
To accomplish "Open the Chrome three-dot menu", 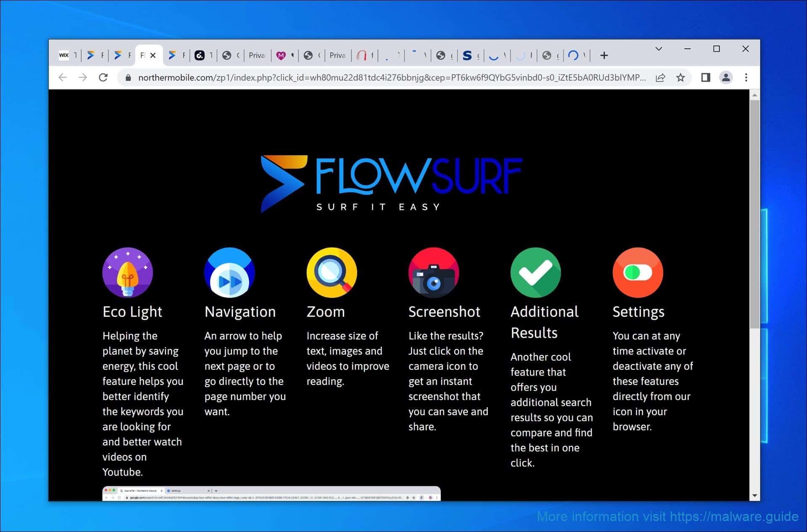I will pos(746,77).
